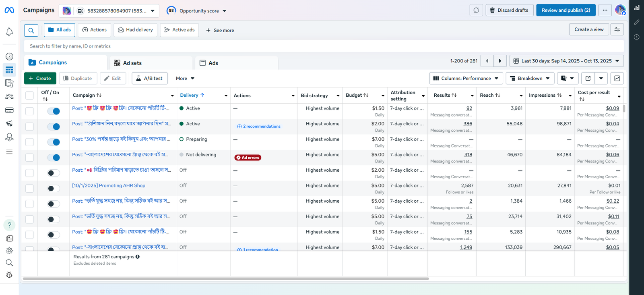This screenshot has width=644, height=295.
Task: Open the view customization sliders icon
Action: 617,29
